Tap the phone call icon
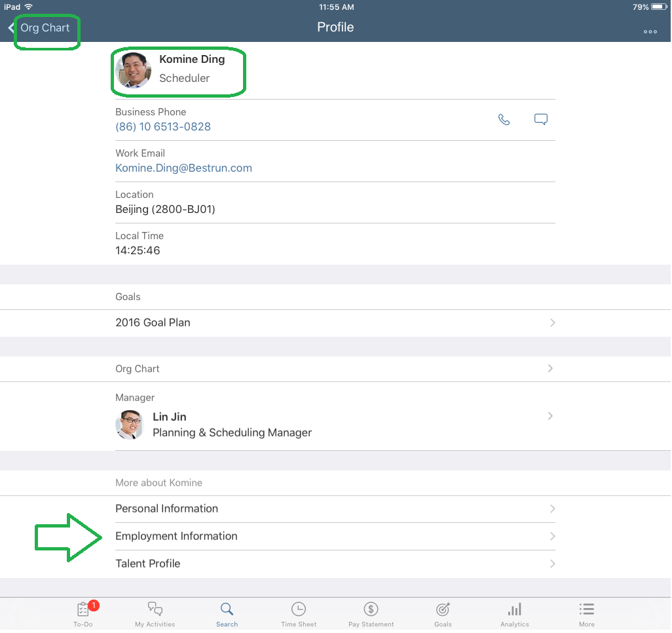This screenshot has width=672, height=633. 504,120
